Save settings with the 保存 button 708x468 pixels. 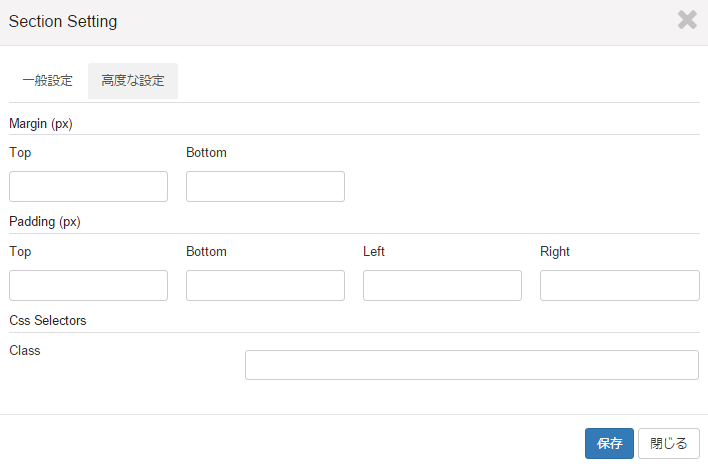pos(610,444)
